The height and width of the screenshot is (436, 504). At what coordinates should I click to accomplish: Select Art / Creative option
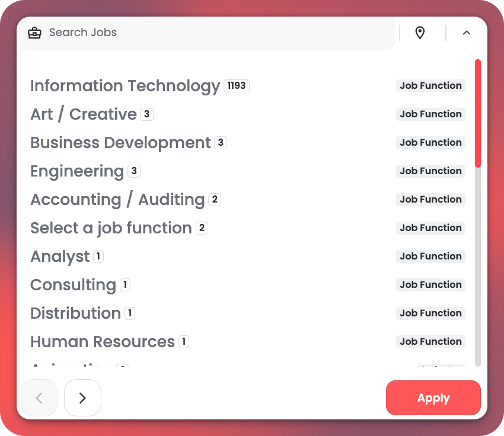click(84, 114)
